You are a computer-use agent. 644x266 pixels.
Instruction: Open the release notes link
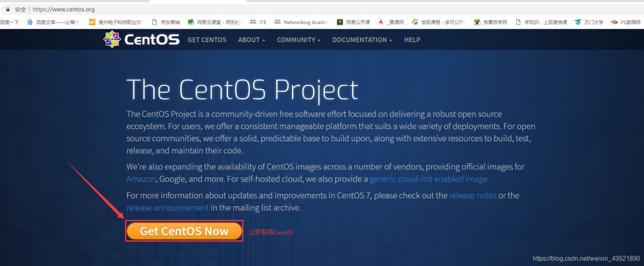point(473,195)
